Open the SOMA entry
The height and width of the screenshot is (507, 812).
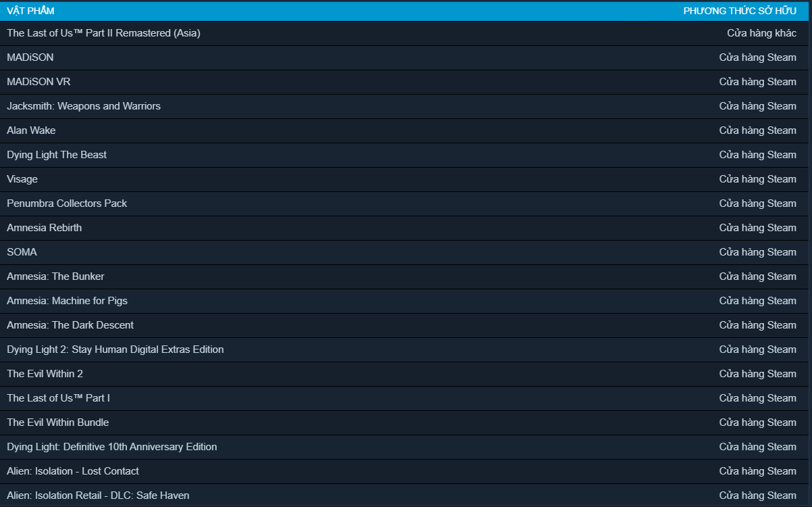(x=22, y=252)
